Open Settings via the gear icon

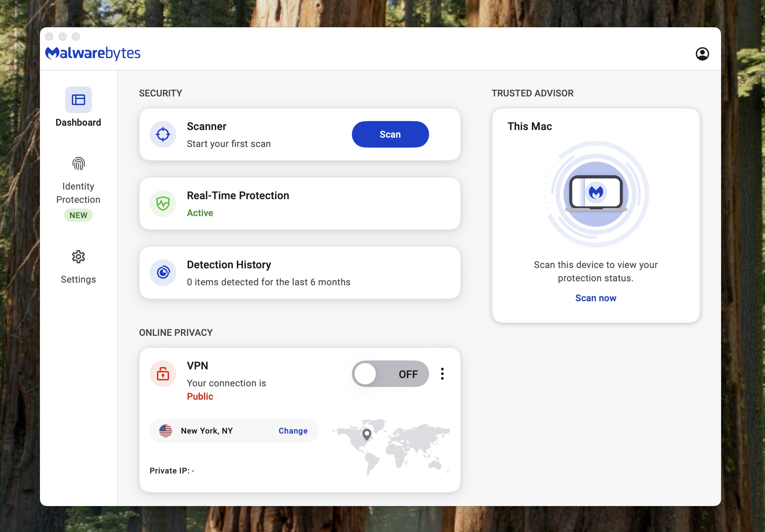[x=78, y=256]
